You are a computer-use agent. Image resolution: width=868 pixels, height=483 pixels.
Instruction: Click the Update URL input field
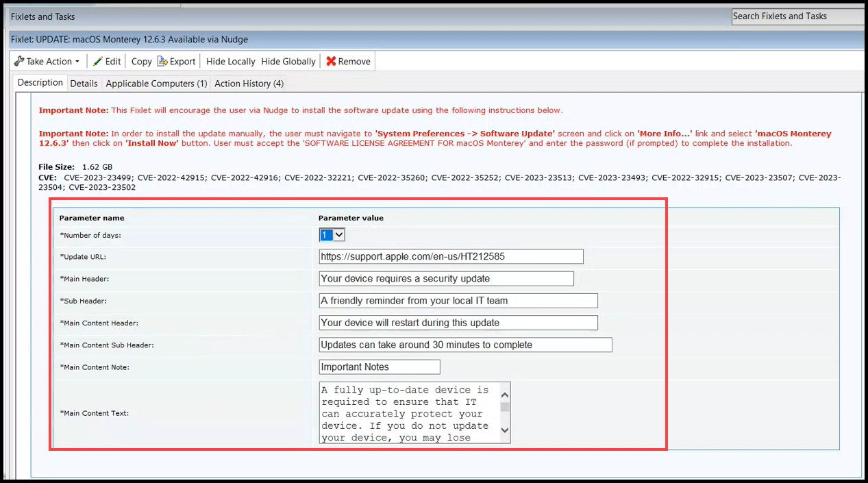(451, 257)
